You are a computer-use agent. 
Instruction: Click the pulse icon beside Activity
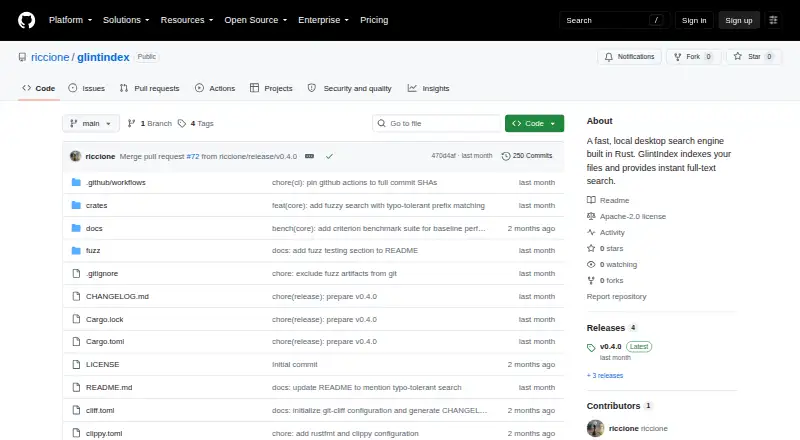(591, 232)
